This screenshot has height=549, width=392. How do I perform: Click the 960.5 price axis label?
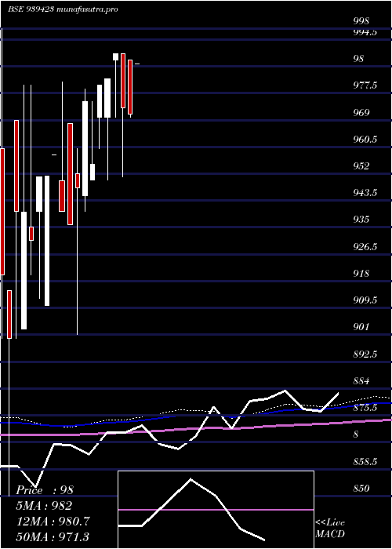click(x=365, y=140)
